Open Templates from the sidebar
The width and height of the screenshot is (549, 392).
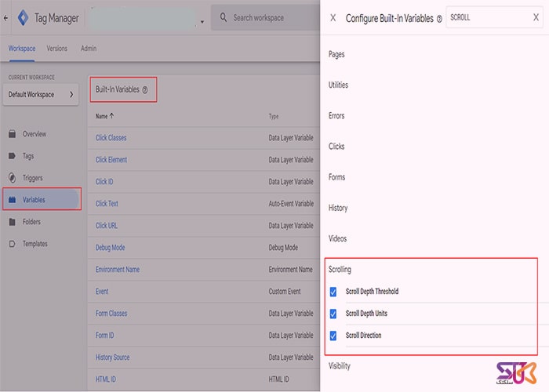[35, 244]
